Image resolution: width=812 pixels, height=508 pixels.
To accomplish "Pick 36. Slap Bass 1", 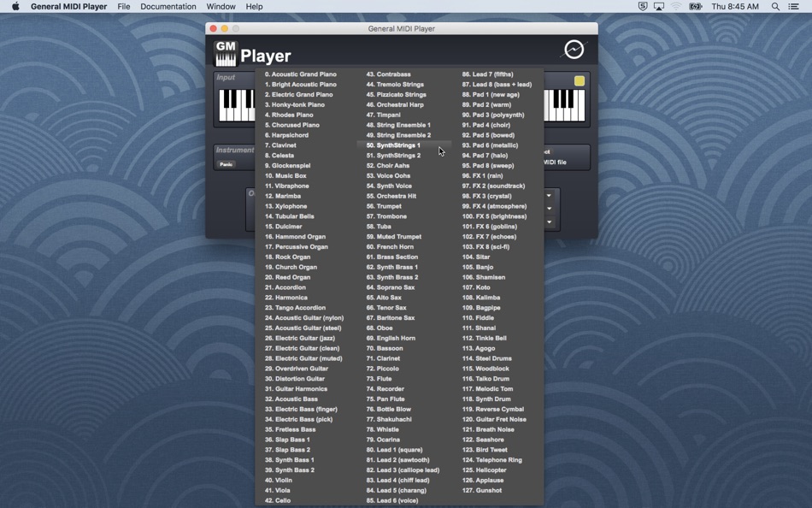I will coord(287,440).
